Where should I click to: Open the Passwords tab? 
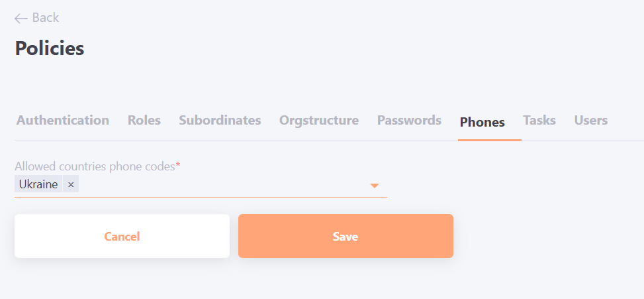(x=409, y=121)
